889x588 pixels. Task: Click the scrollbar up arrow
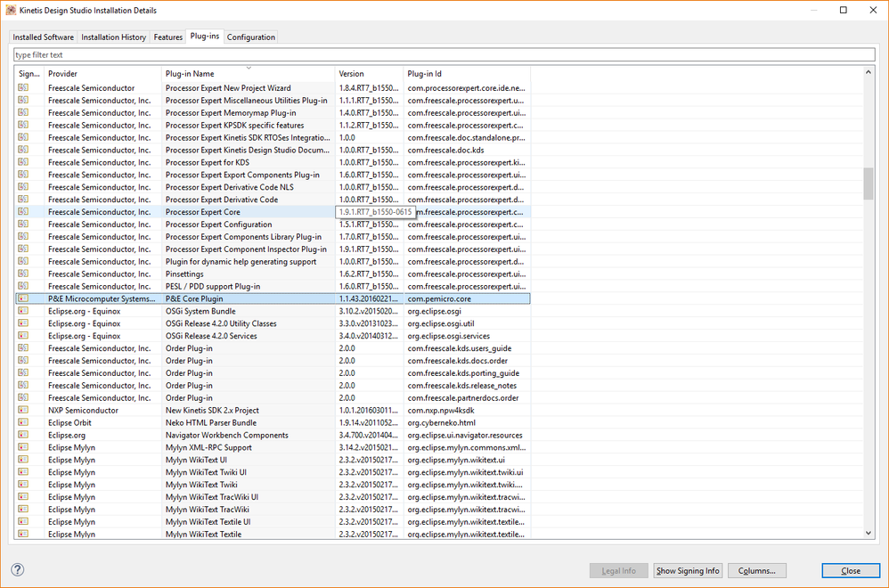click(868, 72)
